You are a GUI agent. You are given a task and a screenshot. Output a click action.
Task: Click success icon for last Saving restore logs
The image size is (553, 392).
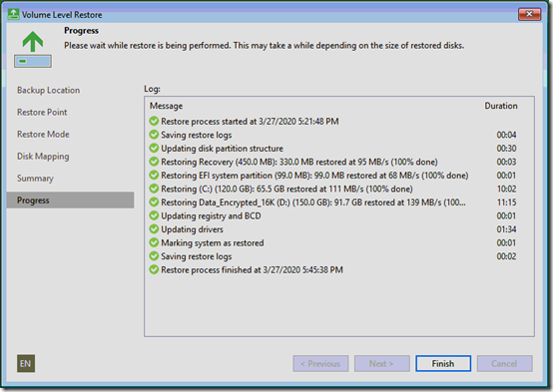tap(154, 256)
